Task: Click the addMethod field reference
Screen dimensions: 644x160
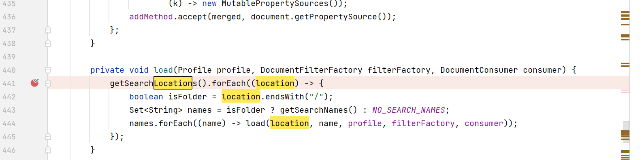Action: tap(151, 17)
